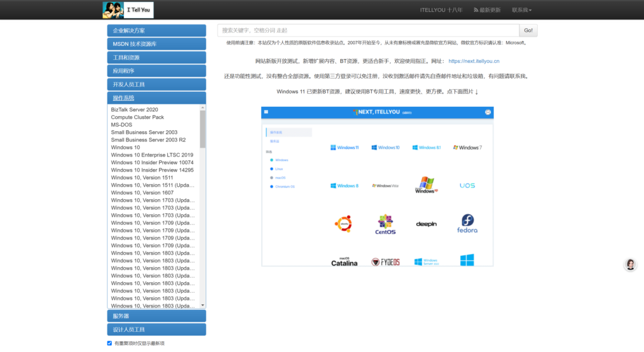Click the I Tell You site logo
Screen dimensions: 644x352
[x=128, y=10]
